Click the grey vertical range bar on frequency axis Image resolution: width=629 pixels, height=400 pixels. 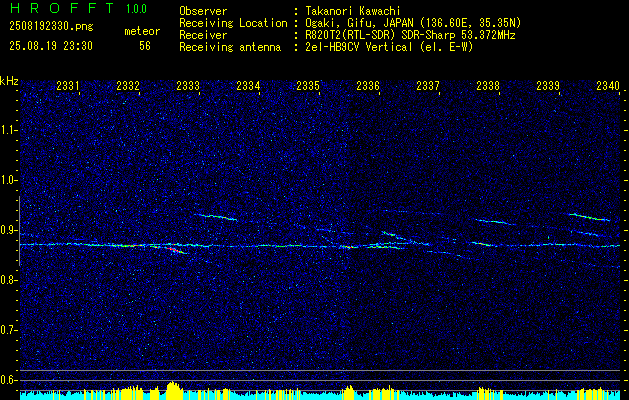(x=19, y=231)
